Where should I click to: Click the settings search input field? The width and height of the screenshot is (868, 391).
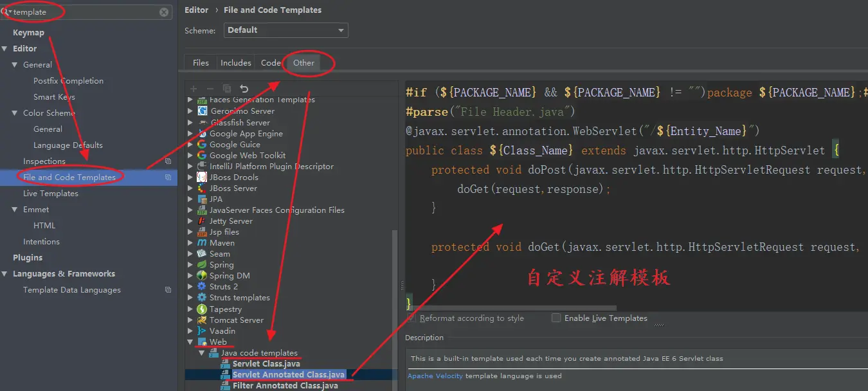coord(86,12)
